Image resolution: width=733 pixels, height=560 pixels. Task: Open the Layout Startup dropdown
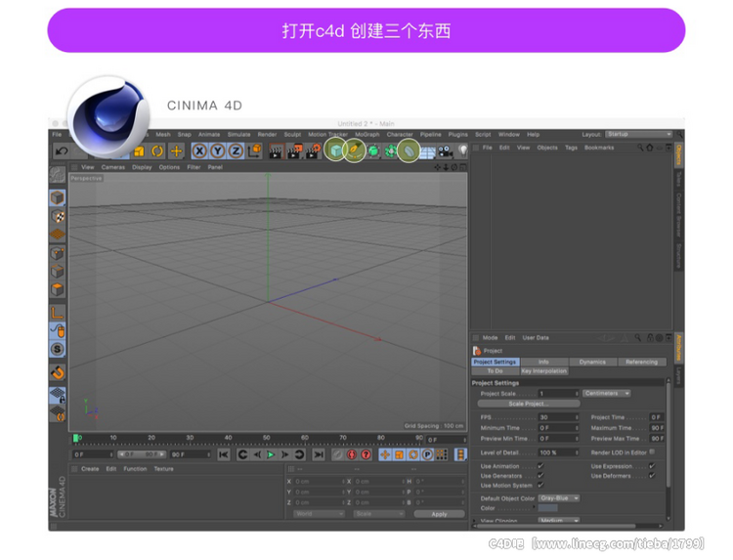point(638,135)
